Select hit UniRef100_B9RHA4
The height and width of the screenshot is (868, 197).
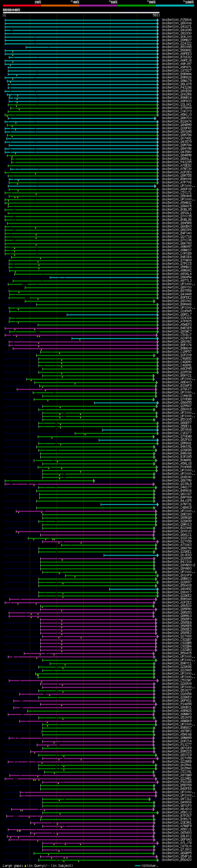coord(176,74)
